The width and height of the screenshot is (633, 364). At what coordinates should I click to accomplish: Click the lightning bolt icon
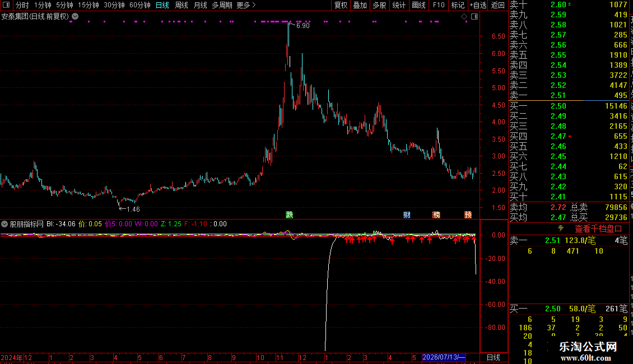coord(561,228)
